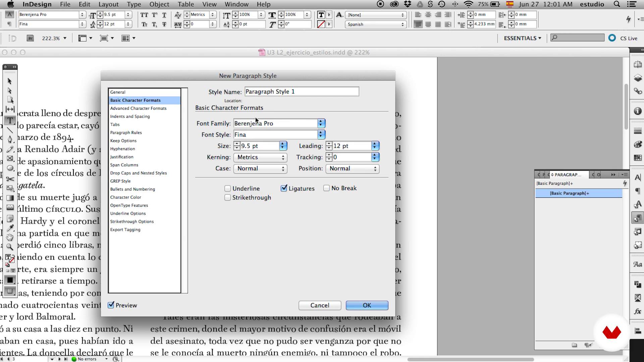Cancel the New Paragraph Style dialog
This screenshot has width=644, height=362.
[x=320, y=305]
